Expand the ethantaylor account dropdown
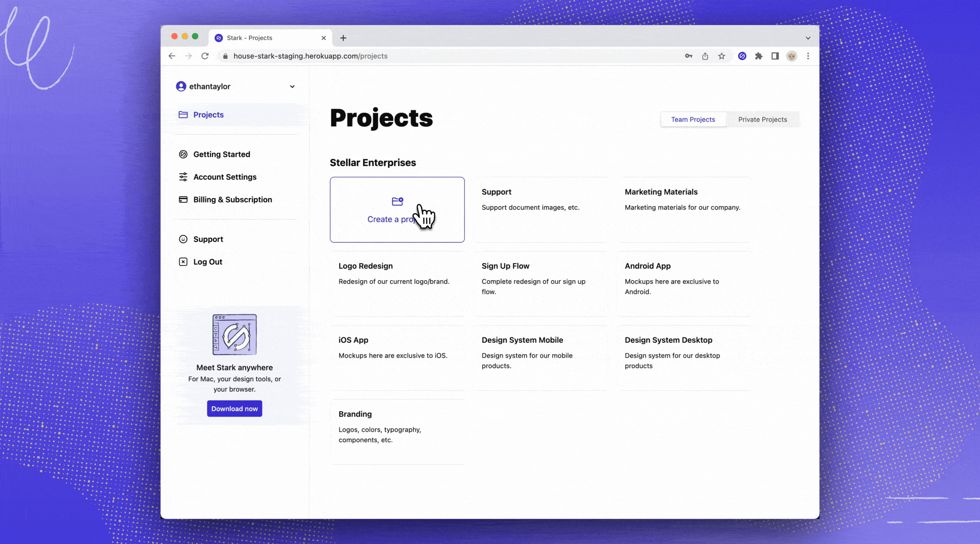Image resolution: width=980 pixels, height=544 pixels. point(292,86)
